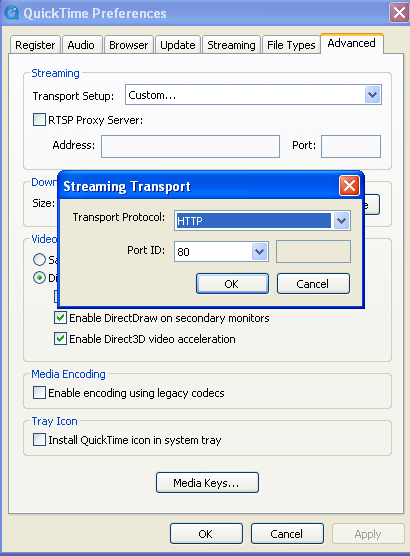Image resolution: width=410 pixels, height=556 pixels.
Task: Confirm with OK in Streaming Transport dialog
Action: [x=232, y=284]
